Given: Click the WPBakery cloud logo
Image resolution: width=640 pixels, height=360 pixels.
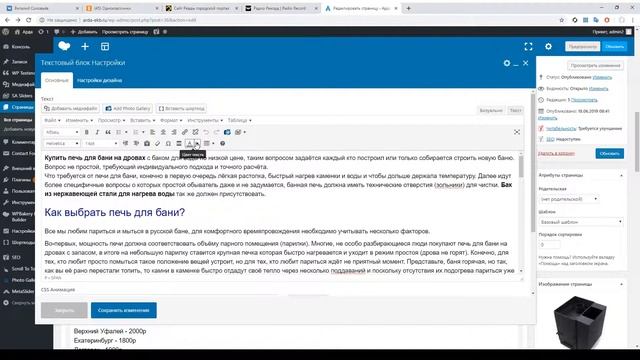Looking at the screenshot, I should tap(64, 46).
